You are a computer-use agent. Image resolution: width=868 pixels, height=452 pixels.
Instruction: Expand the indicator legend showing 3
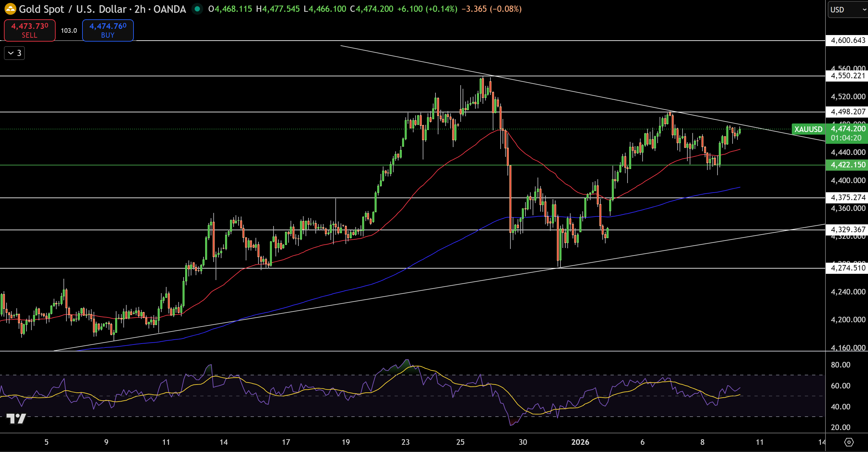click(x=14, y=53)
